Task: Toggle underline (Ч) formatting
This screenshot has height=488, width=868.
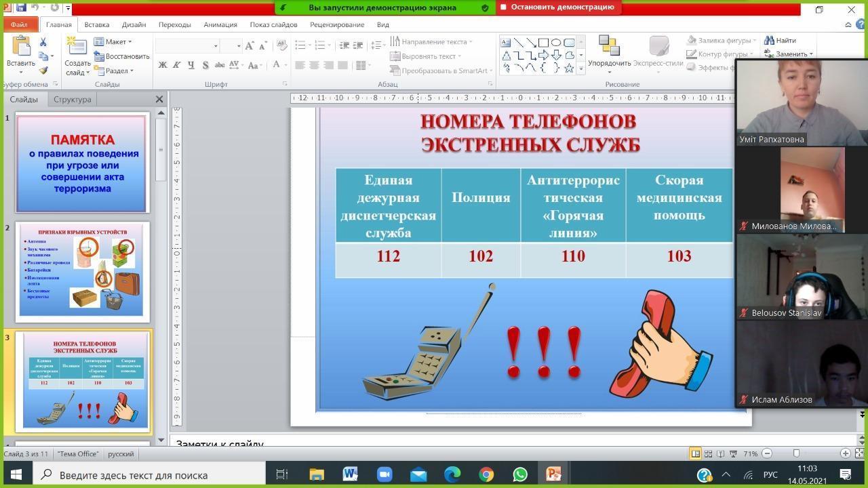Action: point(191,65)
